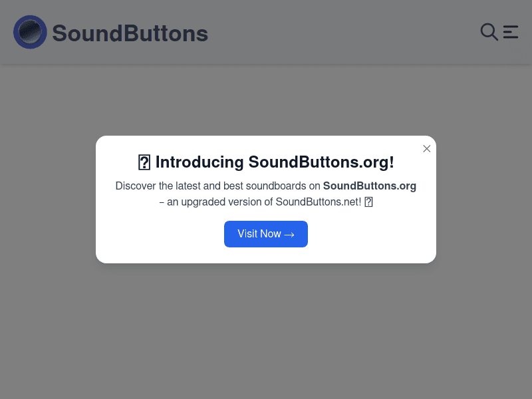The width and height of the screenshot is (532, 399).
Task: Click the arrow inside the Visit Now button
Action: pos(289,234)
